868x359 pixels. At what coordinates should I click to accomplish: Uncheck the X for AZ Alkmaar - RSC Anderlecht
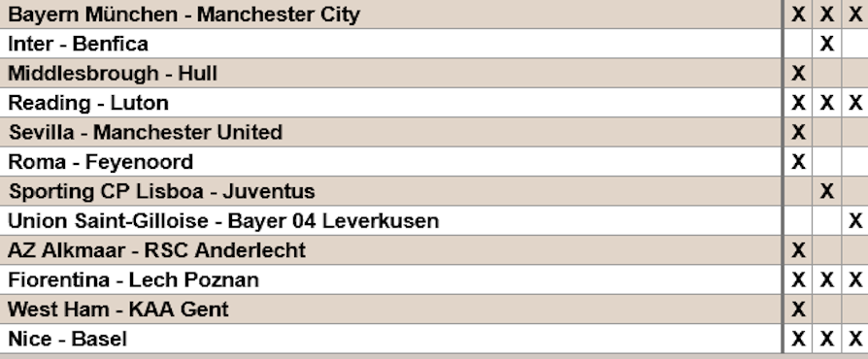pos(798,250)
